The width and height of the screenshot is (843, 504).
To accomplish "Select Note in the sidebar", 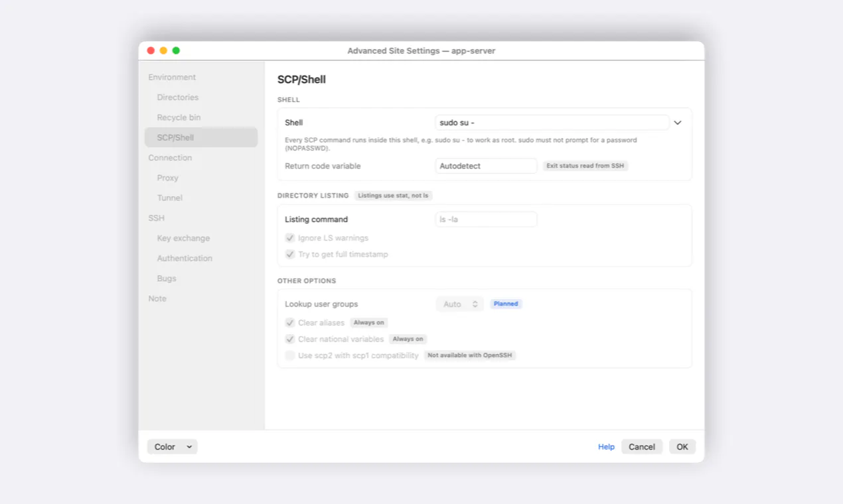I will (157, 298).
